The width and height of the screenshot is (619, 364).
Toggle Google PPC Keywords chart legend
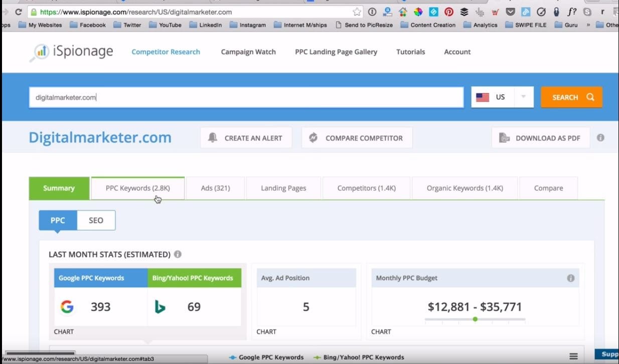click(x=266, y=357)
